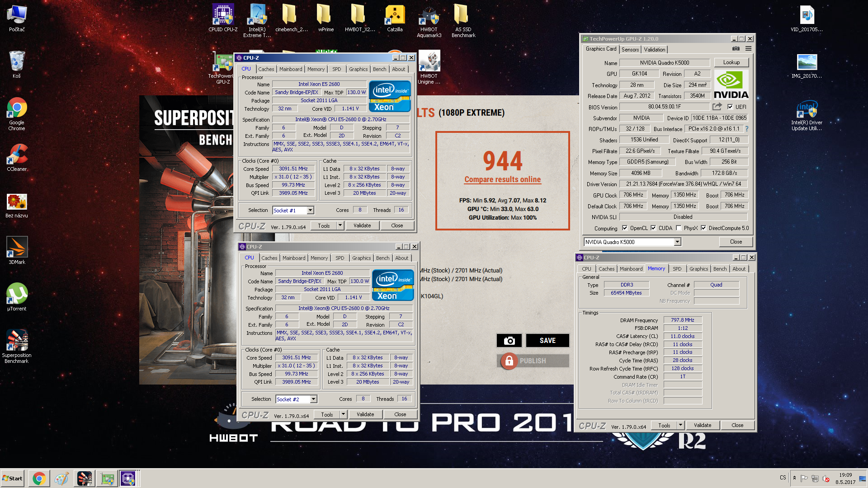Image resolution: width=868 pixels, height=488 pixels.
Task: Toggle the CUDA checkbox in GPU-Z
Action: (653, 228)
